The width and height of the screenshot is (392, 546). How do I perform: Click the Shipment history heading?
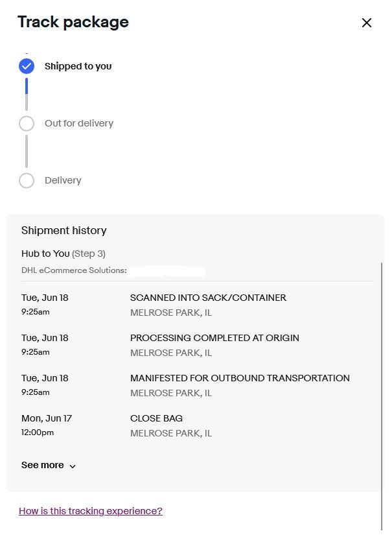point(64,230)
